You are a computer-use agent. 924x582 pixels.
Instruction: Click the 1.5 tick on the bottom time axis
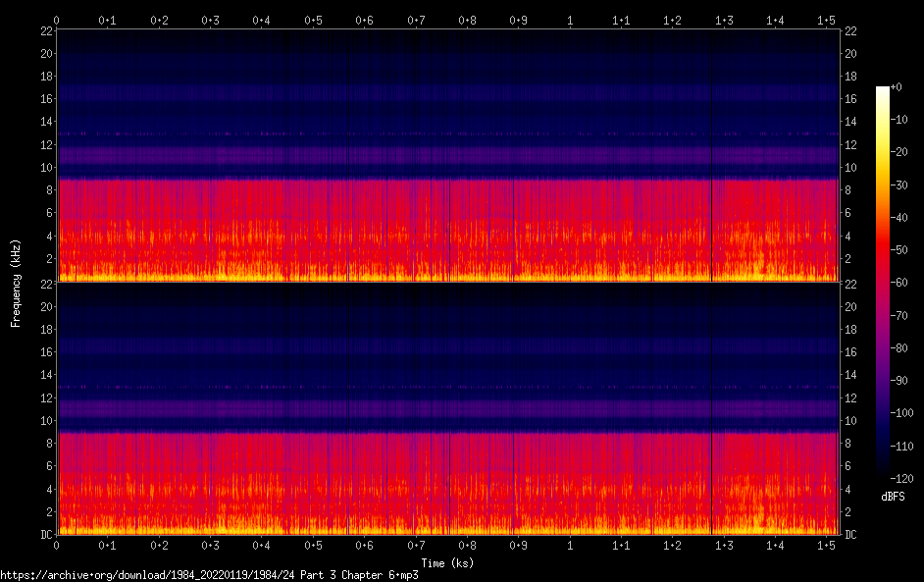click(826, 545)
